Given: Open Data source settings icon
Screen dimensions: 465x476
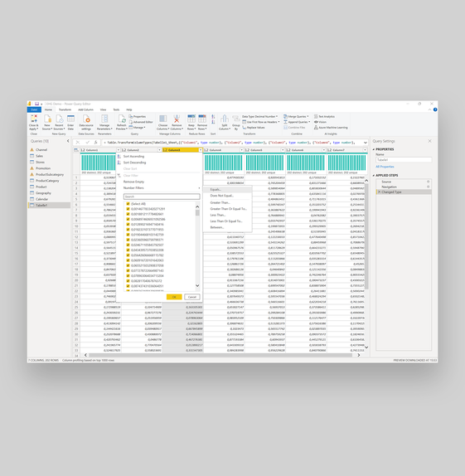Looking at the screenshot, I should (x=86, y=119).
